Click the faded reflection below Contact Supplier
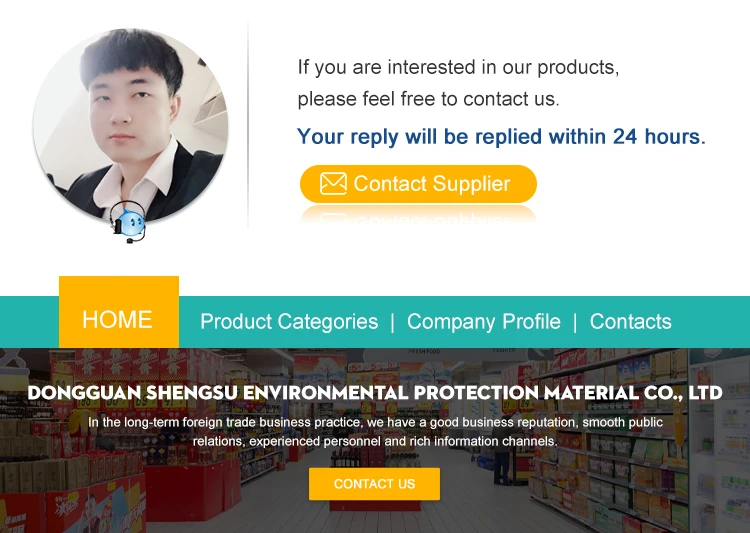750x533 pixels. click(418, 213)
